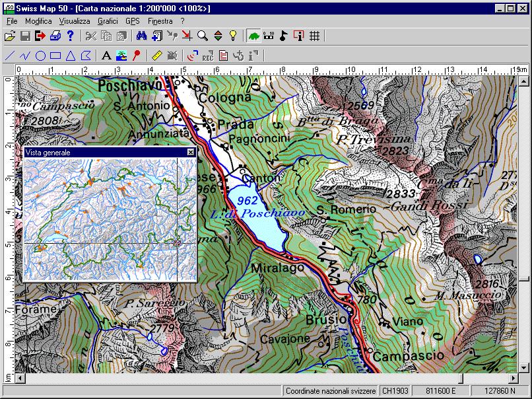Image resolution: width=532 pixels, height=399 pixels.
Task: Expand the Grafici menu
Action: click(107, 21)
